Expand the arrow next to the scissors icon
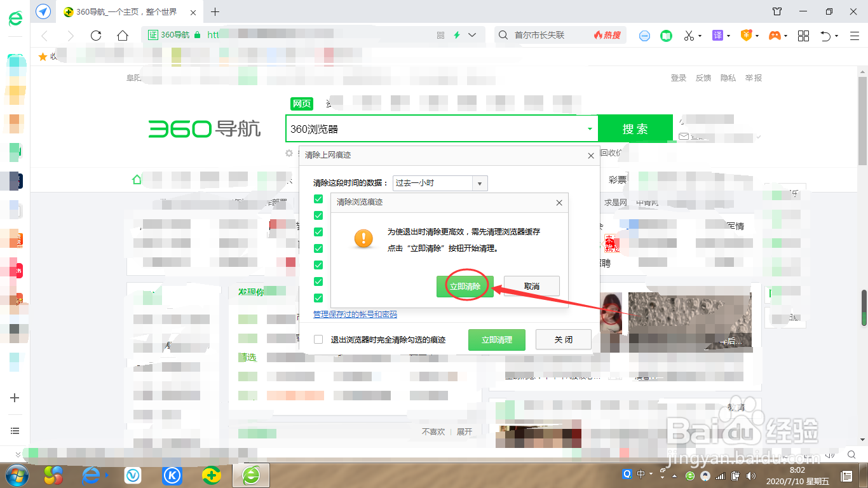 click(700, 36)
